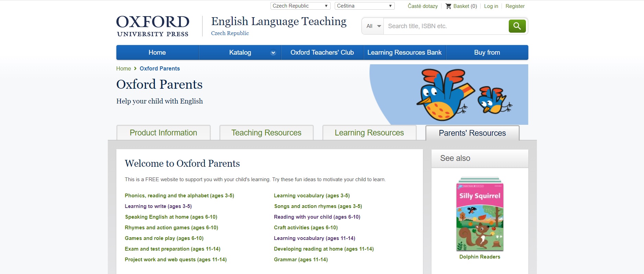Click the English Language Teaching site title
This screenshot has height=274, width=644.
tap(279, 21)
